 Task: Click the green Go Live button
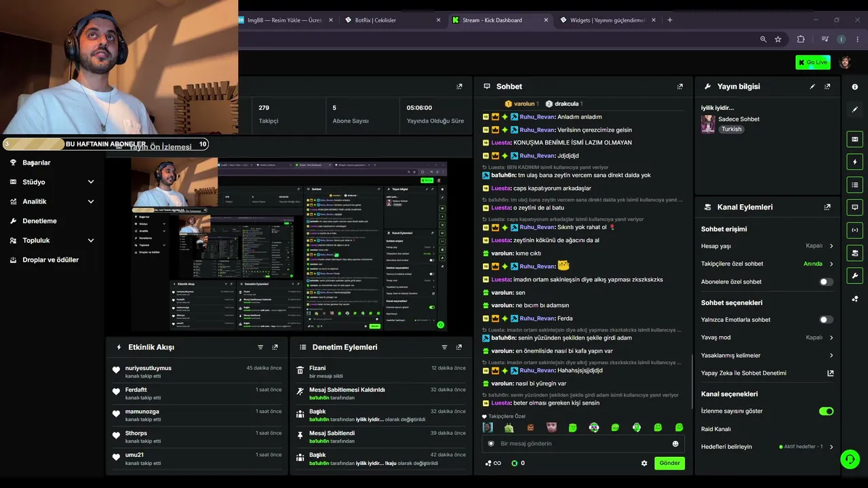pyautogui.click(x=813, y=62)
